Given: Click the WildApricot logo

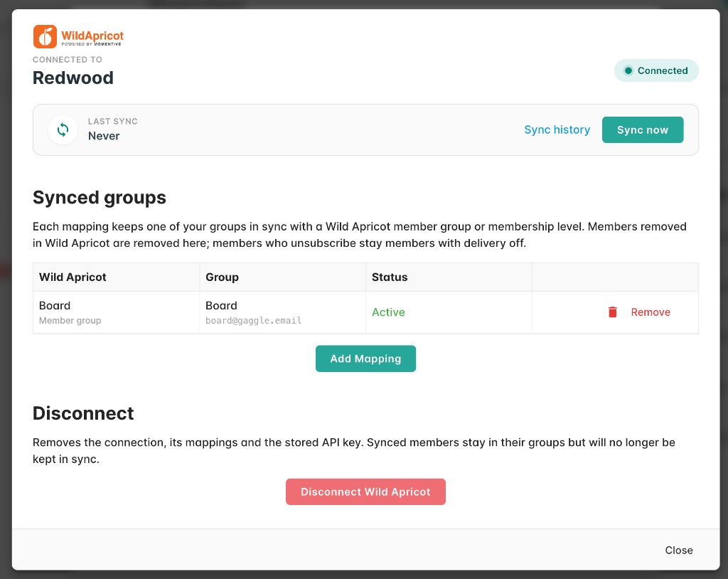Looking at the screenshot, I should pyautogui.click(x=78, y=37).
